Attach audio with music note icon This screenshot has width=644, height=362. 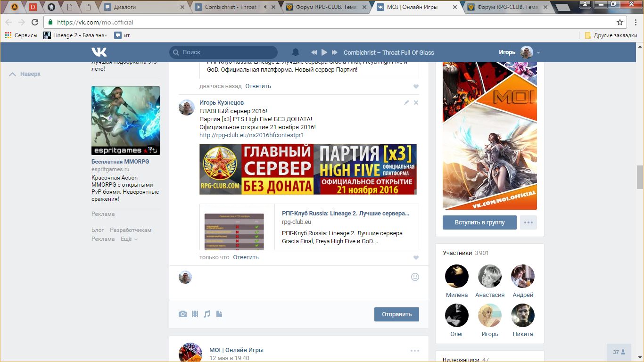[x=206, y=314]
